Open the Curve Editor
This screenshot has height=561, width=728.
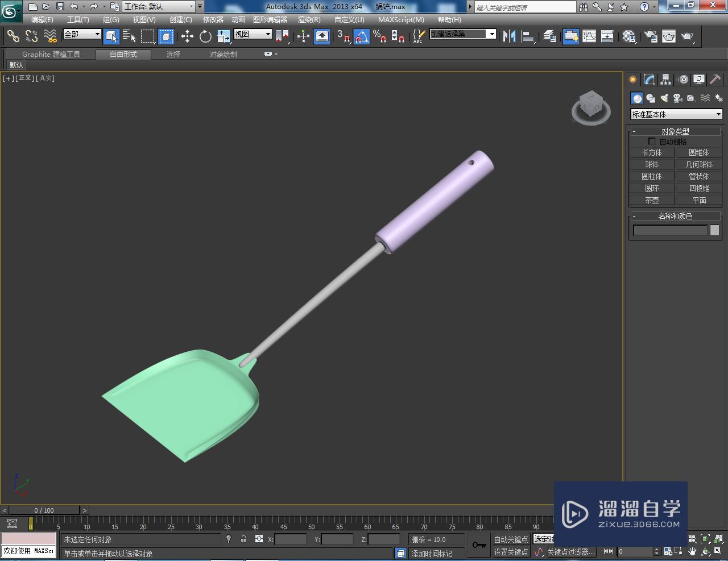click(x=589, y=36)
